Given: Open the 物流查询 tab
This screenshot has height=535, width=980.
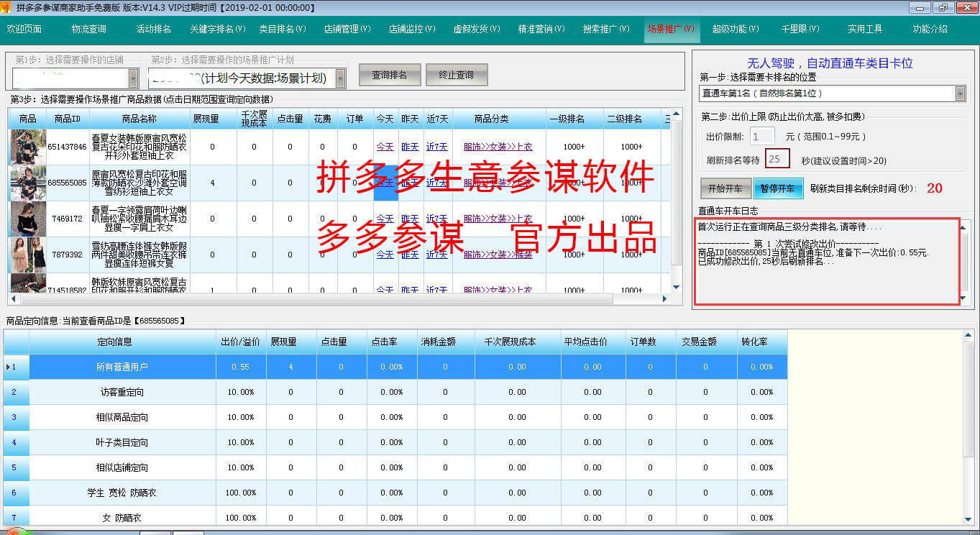Looking at the screenshot, I should coord(89,29).
